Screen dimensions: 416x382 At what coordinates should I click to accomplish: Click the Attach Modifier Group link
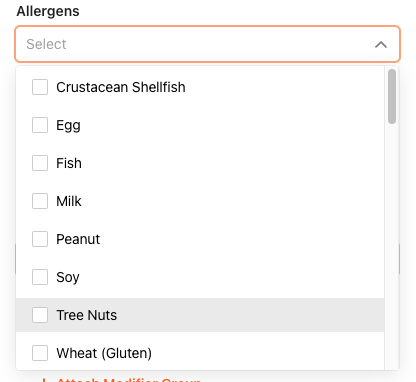pos(122,380)
